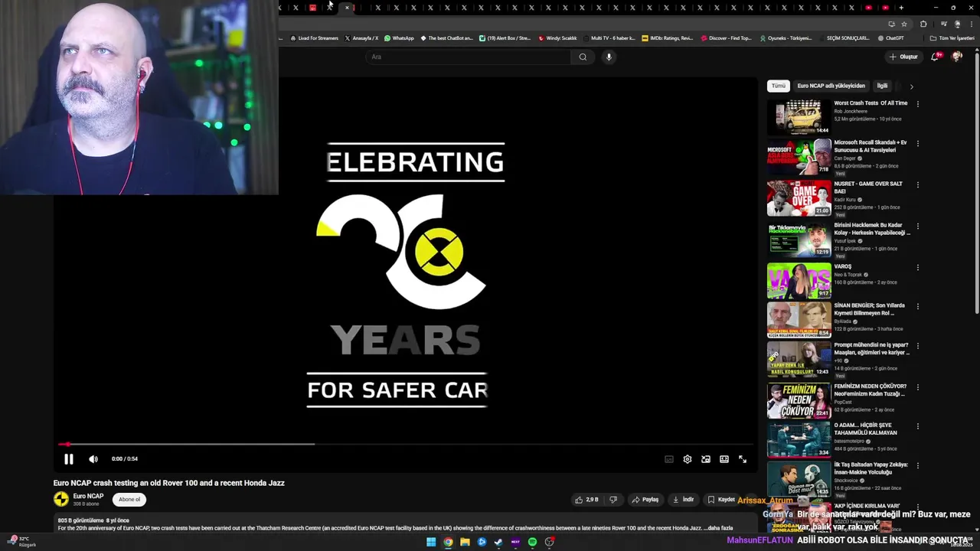980x551 pixels.
Task: Open Discover - Find Top bookmark
Action: click(x=727, y=38)
